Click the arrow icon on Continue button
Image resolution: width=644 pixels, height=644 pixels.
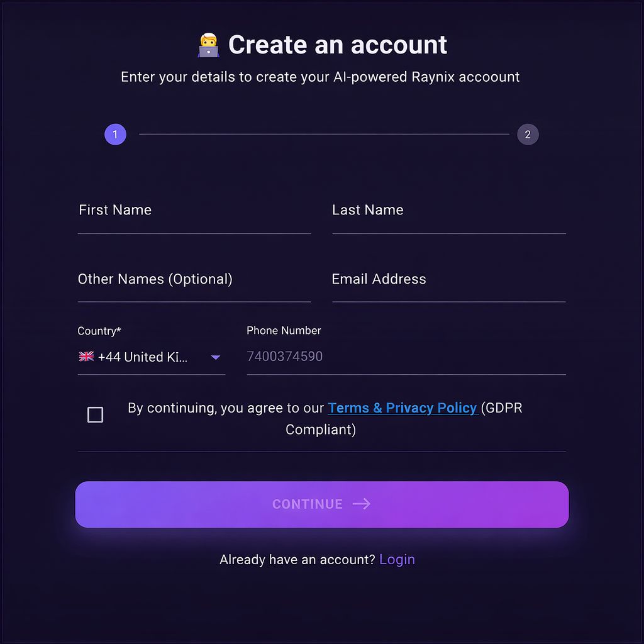tap(362, 504)
